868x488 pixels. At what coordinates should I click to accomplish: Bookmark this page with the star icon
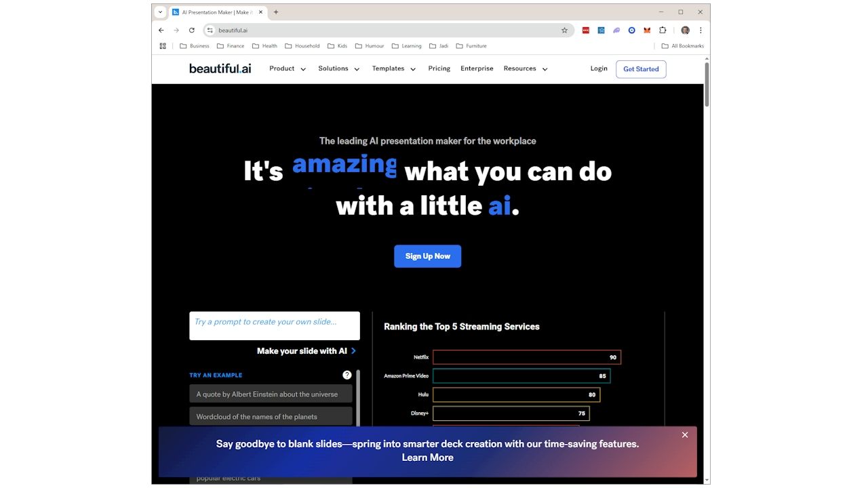[564, 30]
